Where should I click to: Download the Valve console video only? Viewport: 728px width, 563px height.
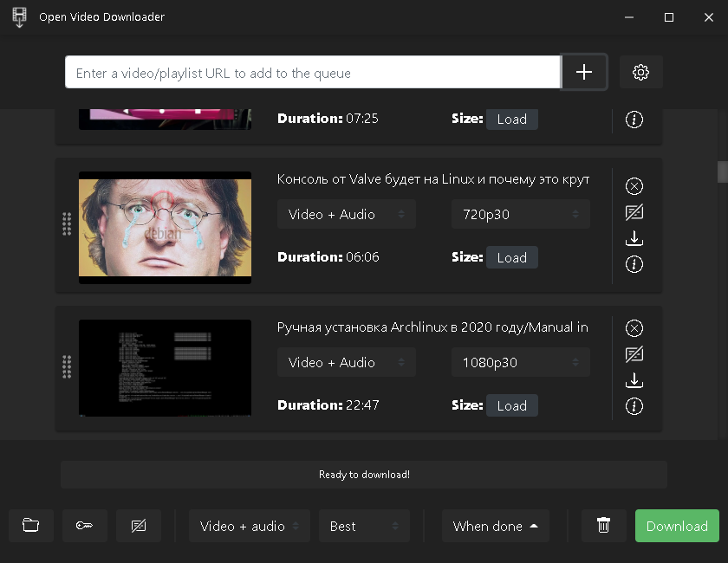pyautogui.click(x=634, y=238)
